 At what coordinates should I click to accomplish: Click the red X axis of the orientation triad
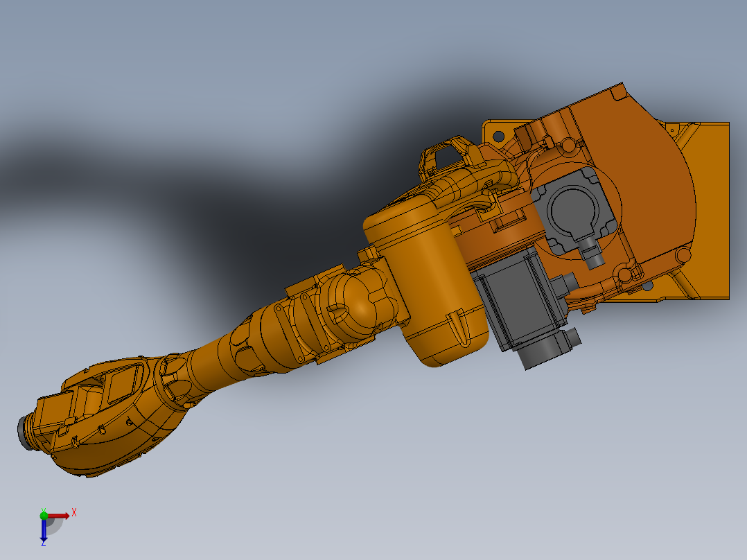[x=58, y=516]
